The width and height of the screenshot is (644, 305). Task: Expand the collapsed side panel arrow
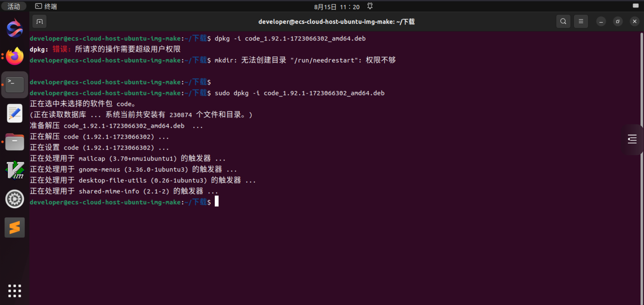click(x=632, y=139)
